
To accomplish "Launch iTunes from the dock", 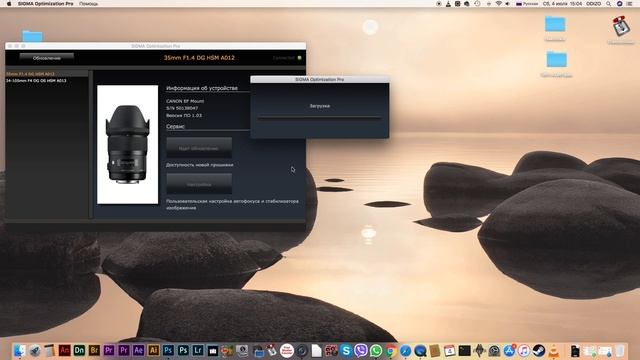I will coord(524,350).
